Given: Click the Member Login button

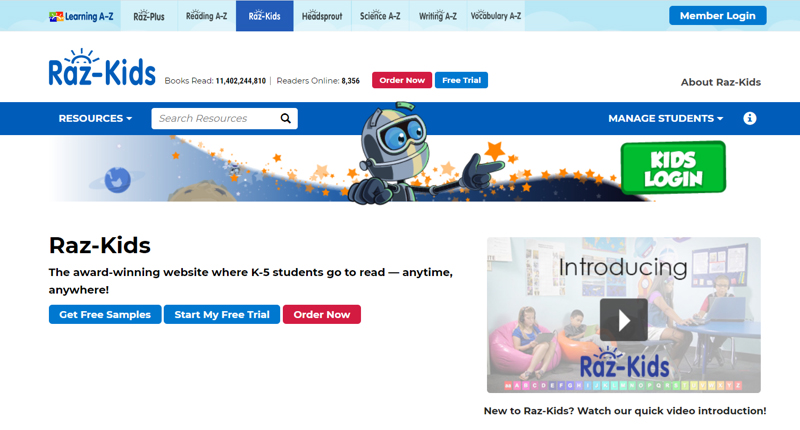Looking at the screenshot, I should pos(717,16).
